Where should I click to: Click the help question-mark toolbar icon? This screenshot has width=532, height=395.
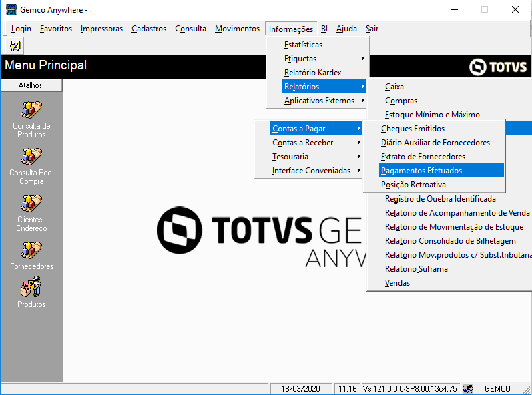15,46
